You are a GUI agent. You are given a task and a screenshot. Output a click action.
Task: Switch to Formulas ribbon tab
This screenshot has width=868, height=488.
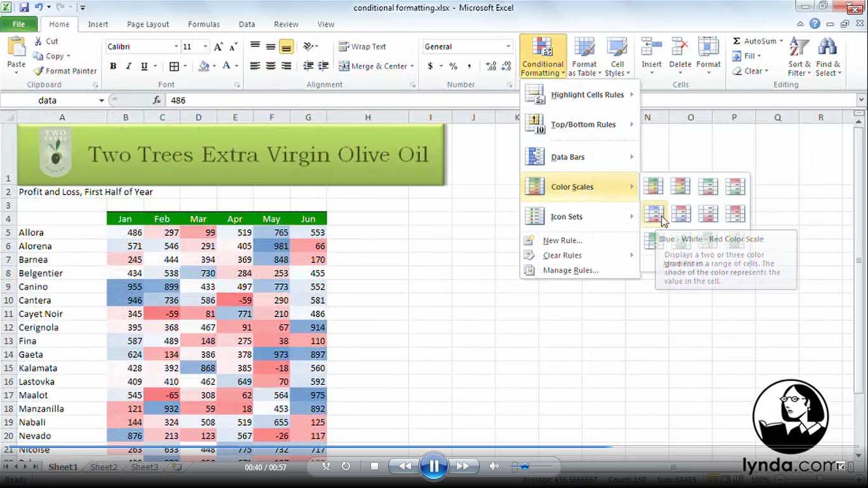coord(204,24)
